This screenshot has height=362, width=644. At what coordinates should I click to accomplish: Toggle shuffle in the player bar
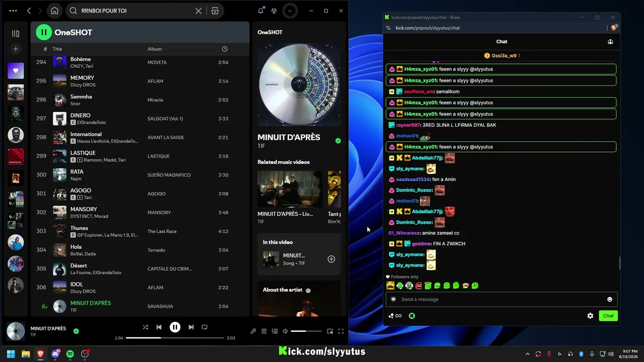pos(145,327)
